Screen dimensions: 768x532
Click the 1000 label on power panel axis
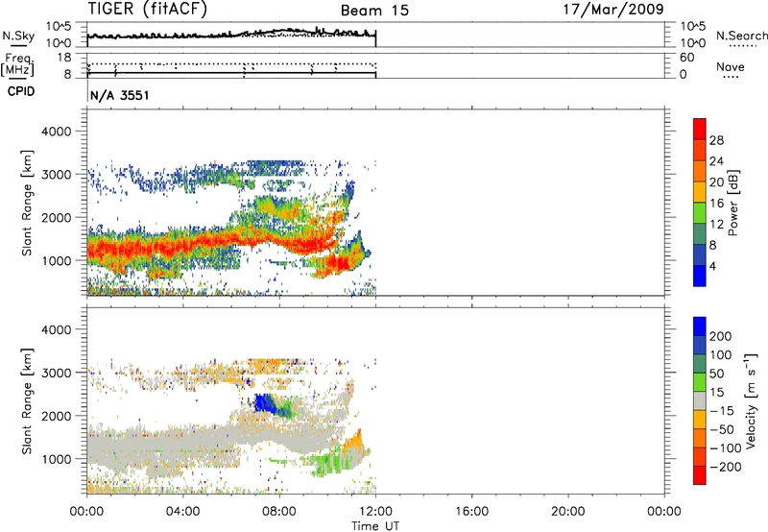coord(56,260)
